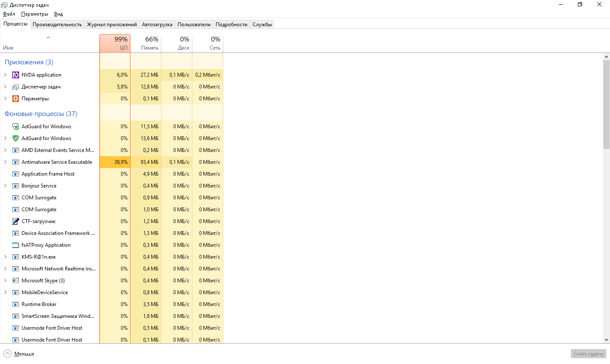Image resolution: width=610 pixels, height=364 pixels.
Task: Expand the Antimalware Service Executable entry
Action: 5,162
